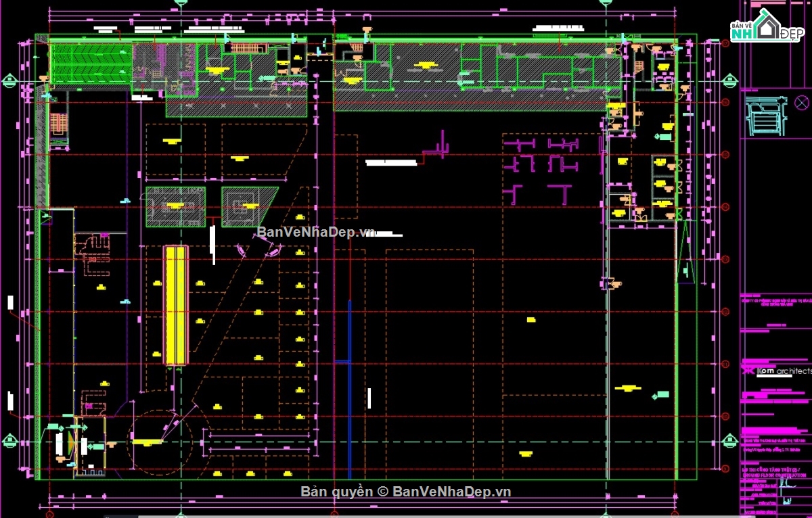
Task: Click the left green hatched square island
Action: (x=175, y=207)
